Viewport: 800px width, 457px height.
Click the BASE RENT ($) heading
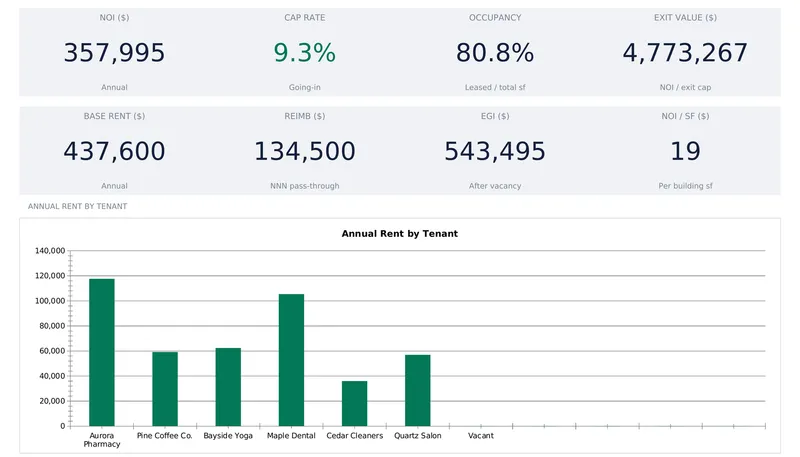coord(114,116)
